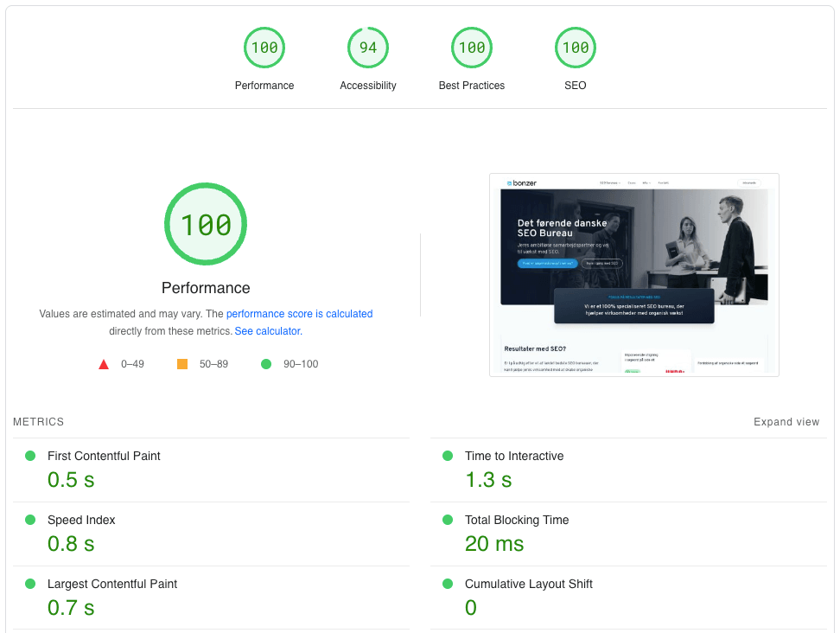Expand the Time to Interactive metric
Viewport: 840px width, 633px height.
coord(513,456)
